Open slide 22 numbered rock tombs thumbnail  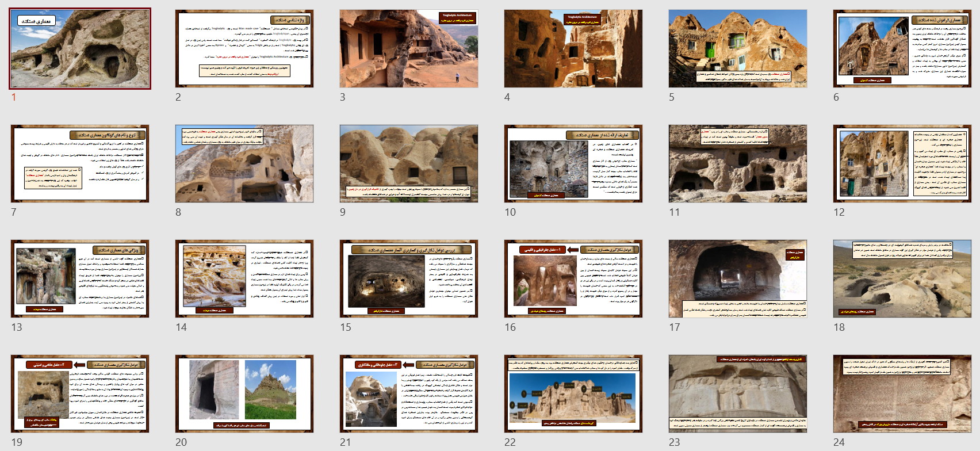click(x=573, y=393)
